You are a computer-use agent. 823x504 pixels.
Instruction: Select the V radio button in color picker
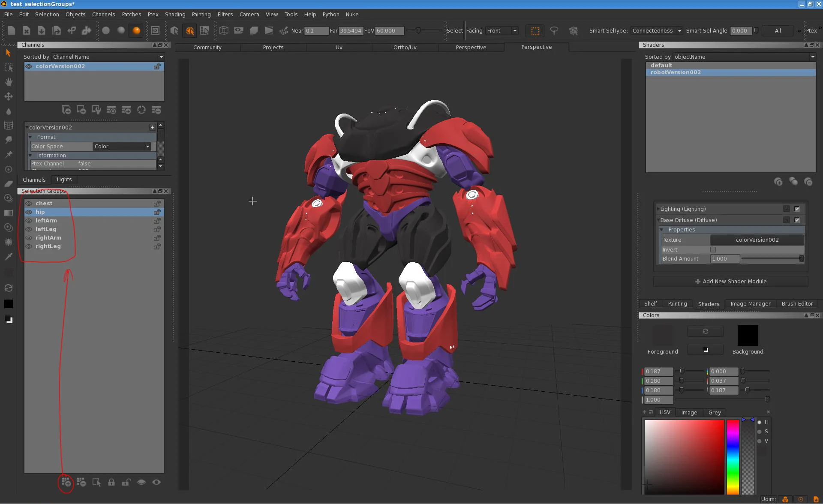pos(760,441)
